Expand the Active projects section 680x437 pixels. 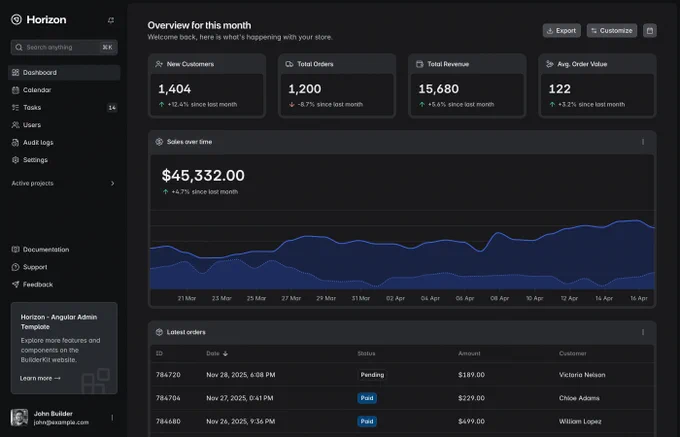click(x=64, y=183)
